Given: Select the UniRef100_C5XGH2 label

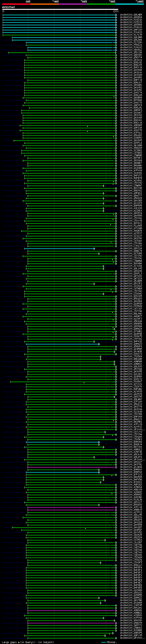Looking at the screenshot, I should pyautogui.click(x=131, y=294).
